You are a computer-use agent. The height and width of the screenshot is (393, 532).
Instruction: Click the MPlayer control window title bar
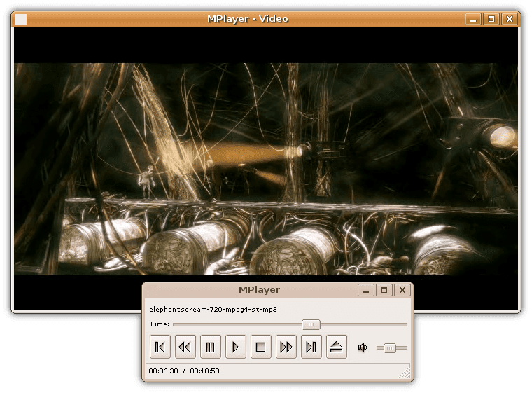(x=259, y=290)
